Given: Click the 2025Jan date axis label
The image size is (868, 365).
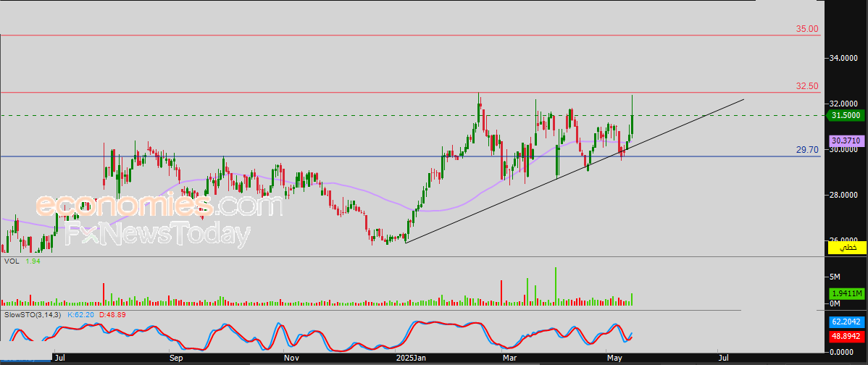Looking at the screenshot, I should (x=412, y=358).
